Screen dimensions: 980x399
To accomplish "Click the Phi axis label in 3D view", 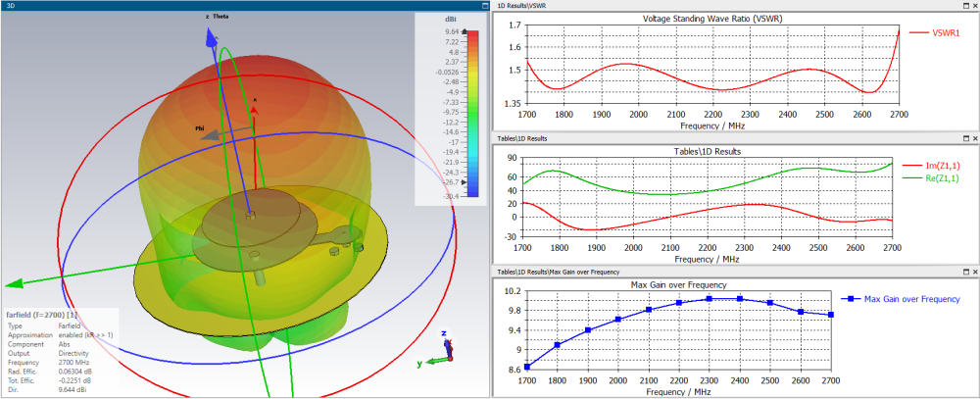I will click(200, 128).
